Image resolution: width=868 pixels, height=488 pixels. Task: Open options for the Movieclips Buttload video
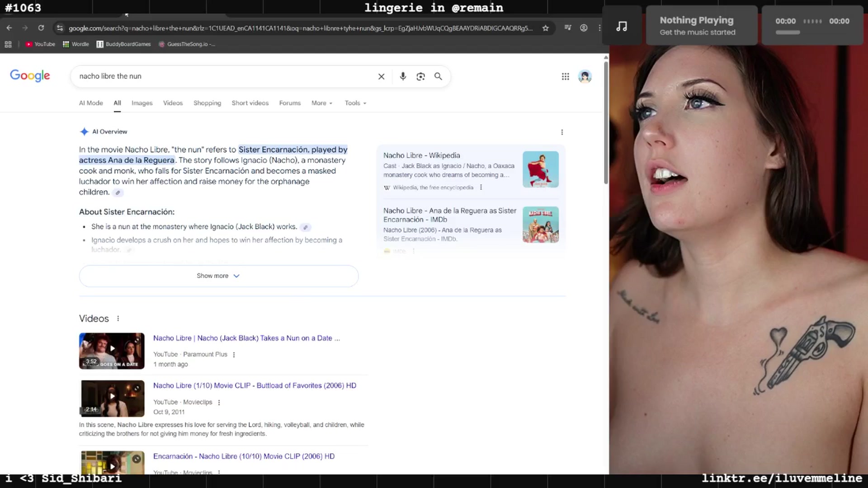coord(219,402)
